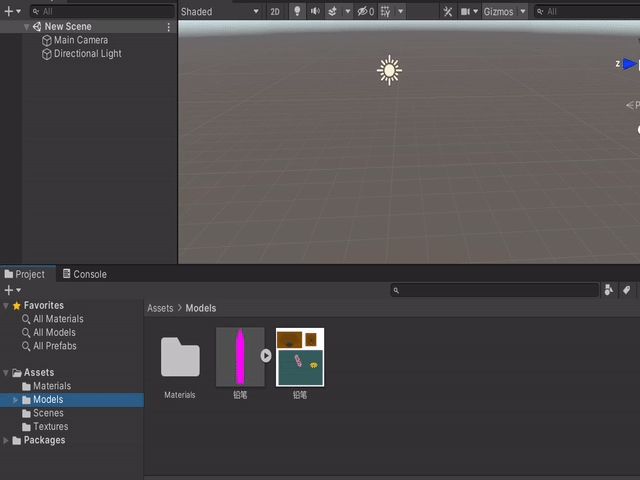Open scene effects dropdown arrow
The width and height of the screenshot is (640, 480).
pyautogui.click(x=348, y=11)
